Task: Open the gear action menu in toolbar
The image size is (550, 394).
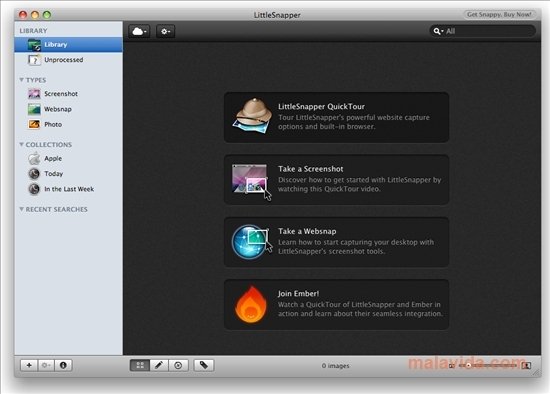Action: 166,32
